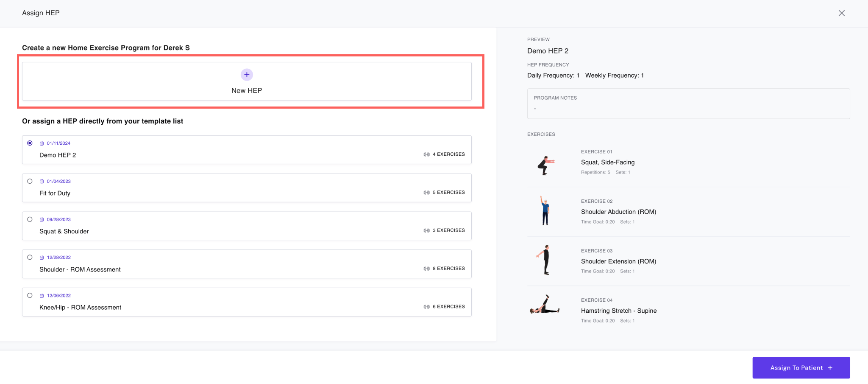
Task: Click Hamstring Stretch - Supine exercise title
Action: coord(619,311)
